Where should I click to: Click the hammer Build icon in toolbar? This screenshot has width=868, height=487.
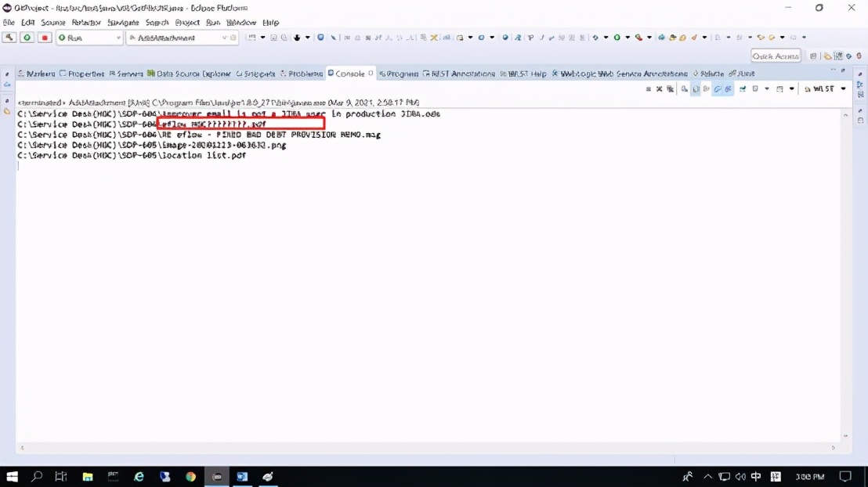click(9, 38)
